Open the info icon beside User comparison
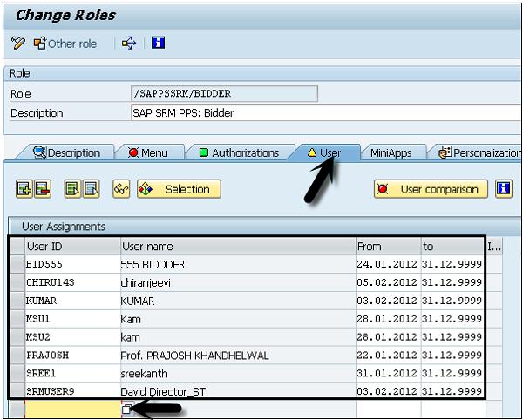The height and width of the screenshot is (420, 523). (504, 189)
